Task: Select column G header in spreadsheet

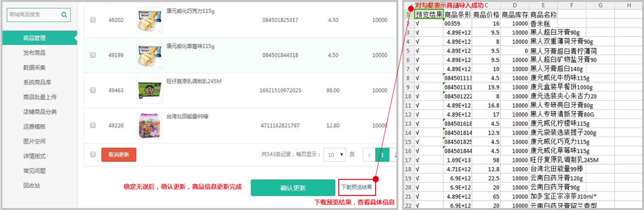Action: (600, 5)
